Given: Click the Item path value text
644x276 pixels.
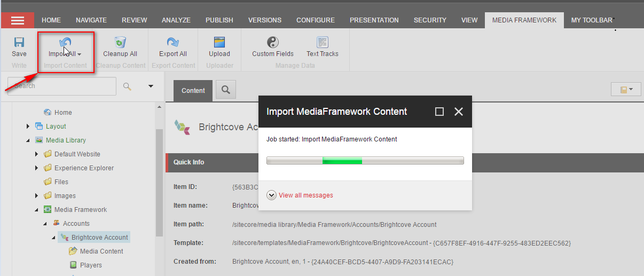Looking at the screenshot, I should pyautogui.click(x=334, y=224).
